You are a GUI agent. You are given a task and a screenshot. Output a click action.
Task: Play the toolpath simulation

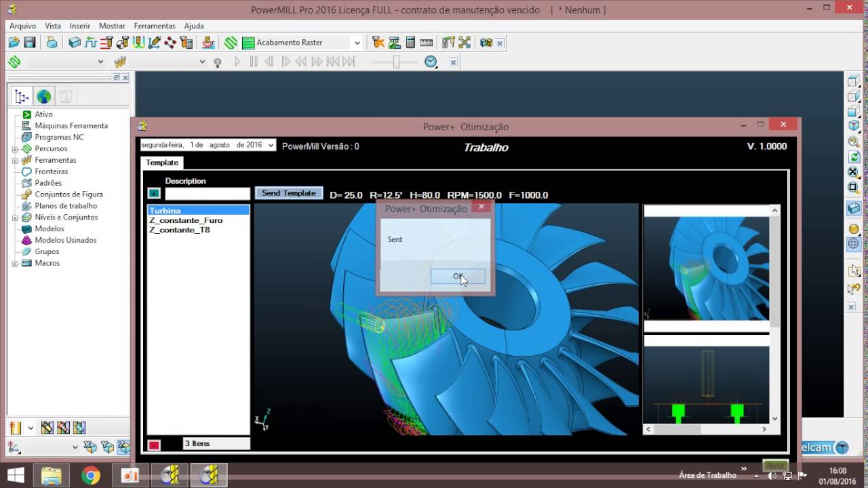pyautogui.click(x=237, y=62)
